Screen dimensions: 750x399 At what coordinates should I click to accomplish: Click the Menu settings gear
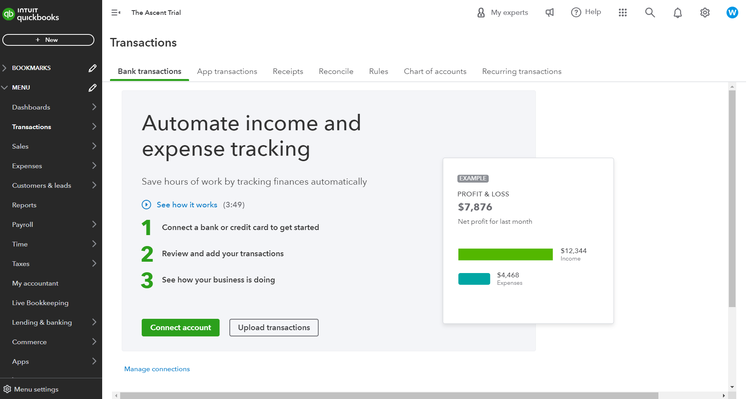(x=7, y=389)
